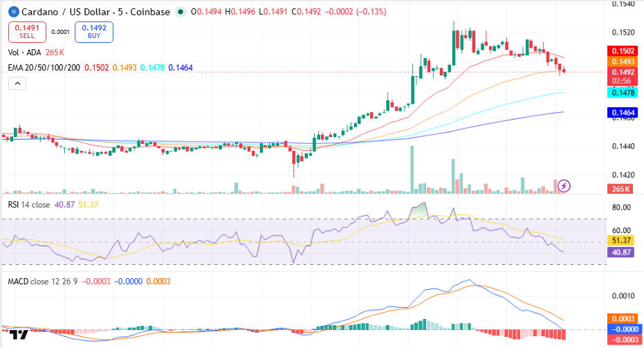The height and width of the screenshot is (348, 644).
Task: Click the RSI 60.00 axis label
Action: (621, 230)
